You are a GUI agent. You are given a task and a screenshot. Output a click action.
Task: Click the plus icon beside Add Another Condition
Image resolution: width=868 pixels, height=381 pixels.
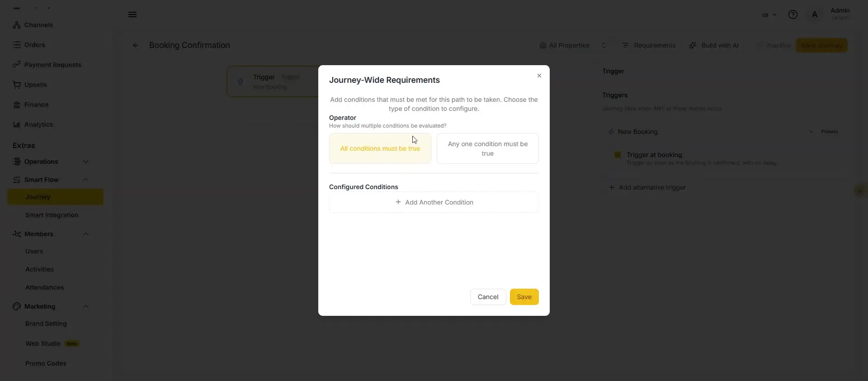[x=398, y=202]
